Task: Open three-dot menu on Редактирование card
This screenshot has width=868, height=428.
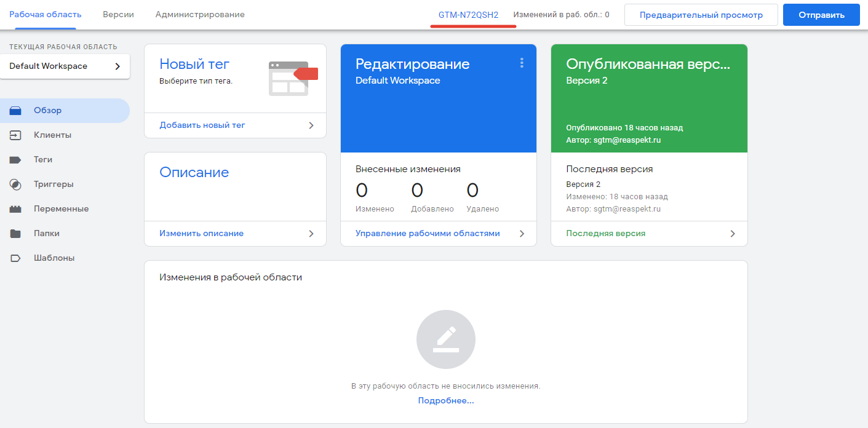Action: coord(522,63)
